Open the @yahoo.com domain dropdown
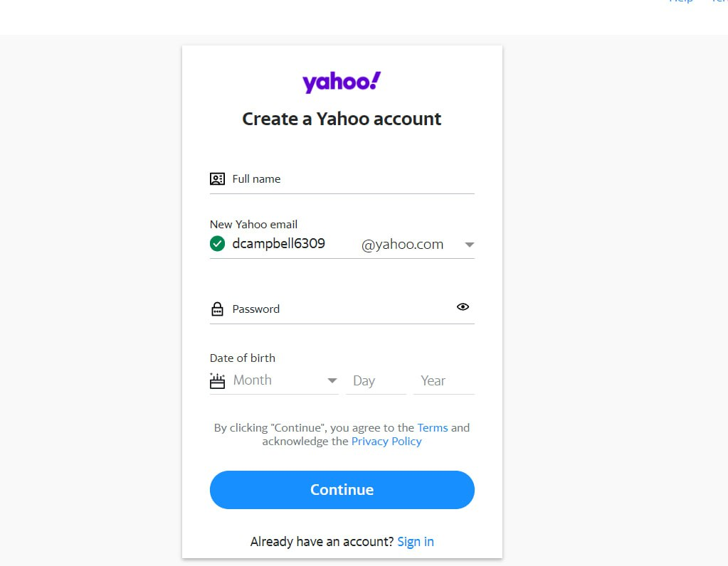The height and width of the screenshot is (566, 728). coord(469,245)
